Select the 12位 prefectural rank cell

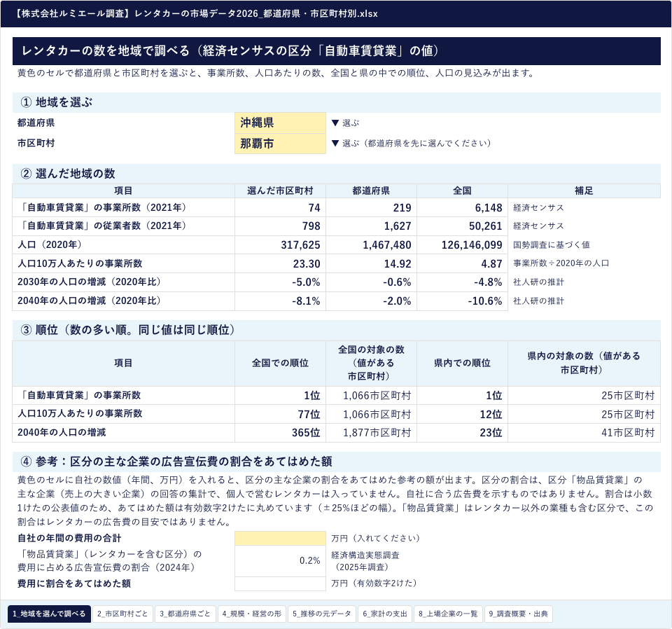click(462, 414)
